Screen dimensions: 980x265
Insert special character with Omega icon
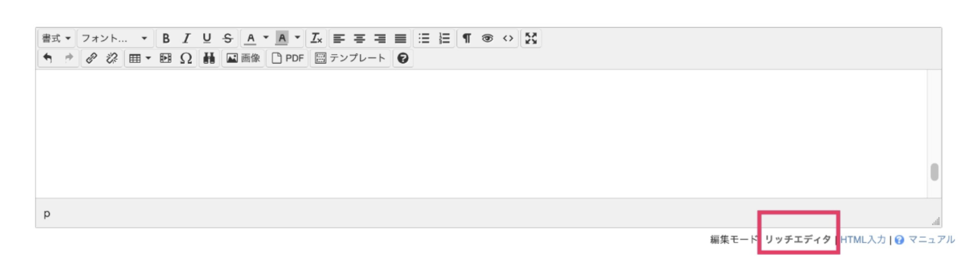tap(186, 58)
